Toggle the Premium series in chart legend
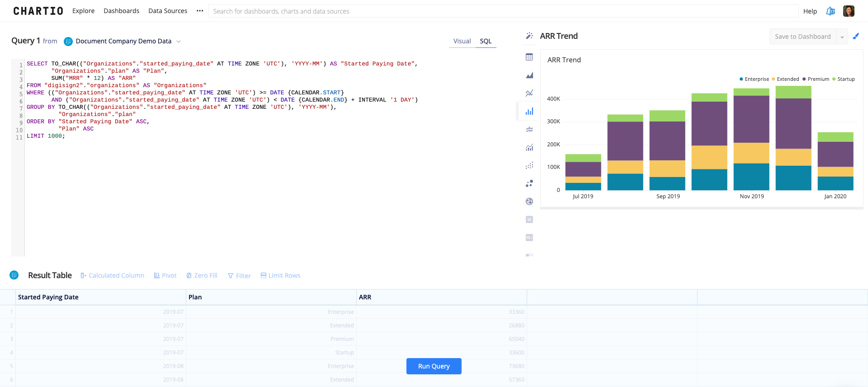868x387 pixels. coord(816,79)
